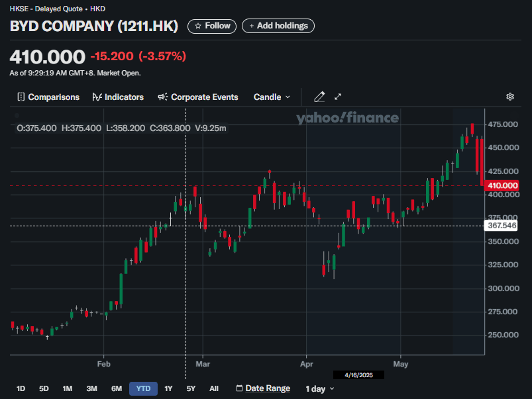Select the 1D time range
Image resolution: width=532 pixels, height=399 pixels.
pyautogui.click(x=21, y=388)
